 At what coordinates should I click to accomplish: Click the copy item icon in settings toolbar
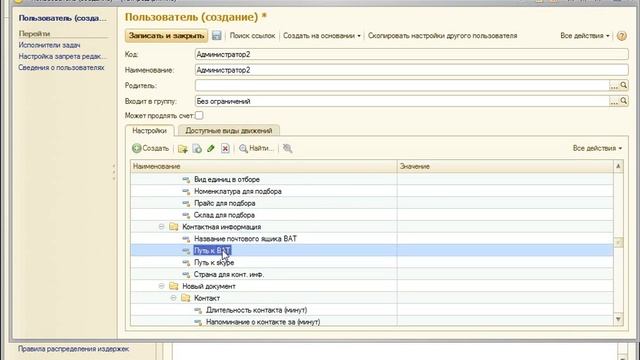click(197, 149)
